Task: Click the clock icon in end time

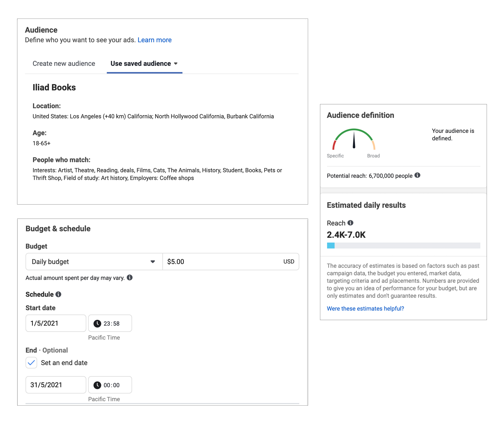Action: 97,385
